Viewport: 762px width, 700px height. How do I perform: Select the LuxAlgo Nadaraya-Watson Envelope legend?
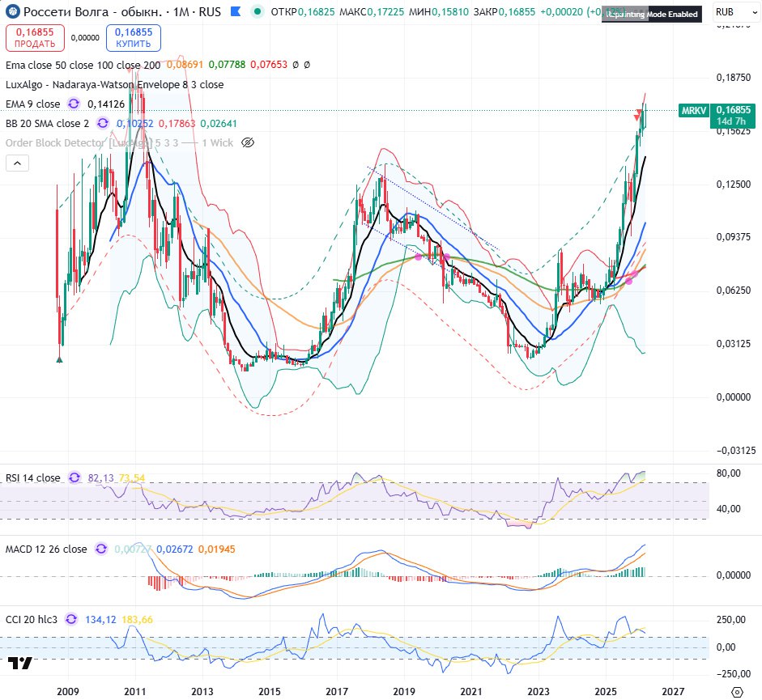click(x=114, y=84)
